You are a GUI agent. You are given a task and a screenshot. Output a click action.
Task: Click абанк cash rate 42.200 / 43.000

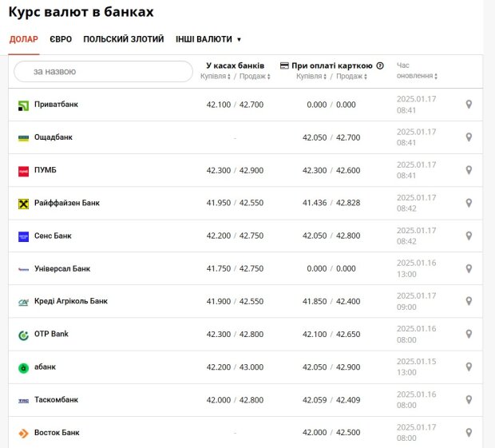(x=235, y=367)
